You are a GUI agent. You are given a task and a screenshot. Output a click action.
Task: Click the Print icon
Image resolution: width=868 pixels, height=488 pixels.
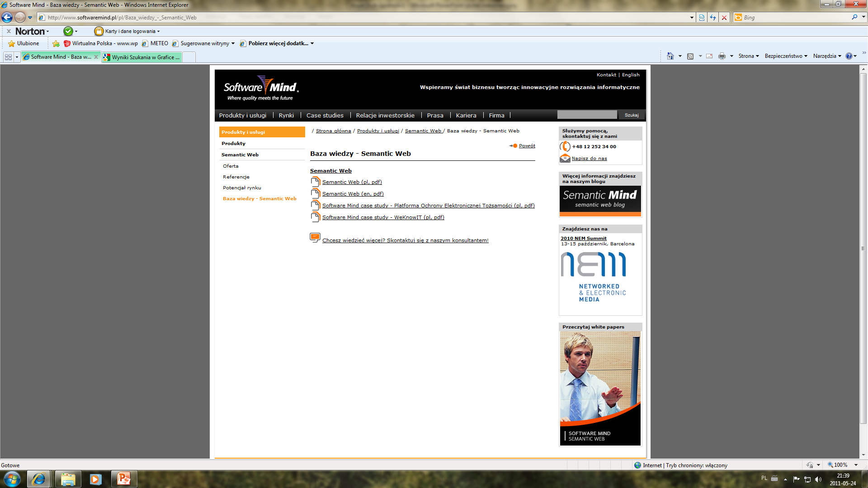click(722, 56)
